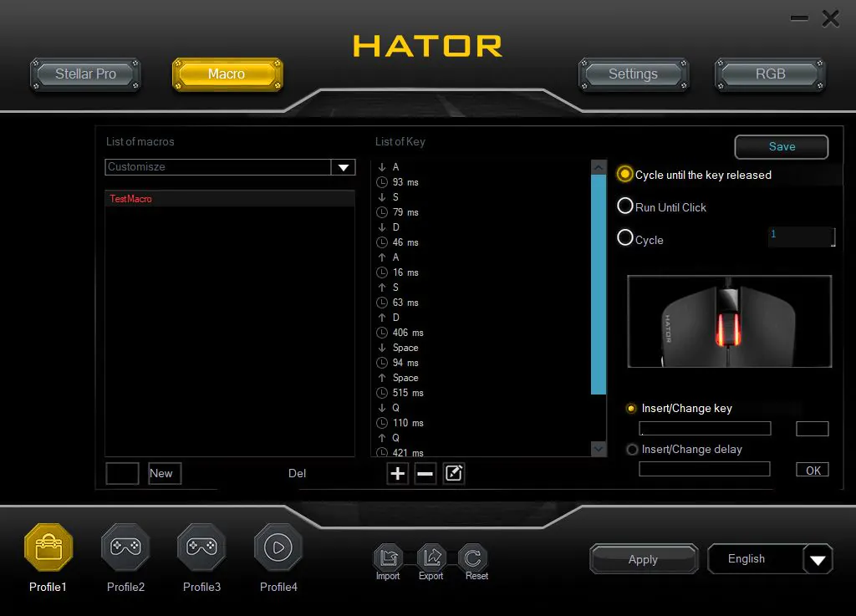Open the Settings tab
This screenshot has height=616, width=856.
634,74
